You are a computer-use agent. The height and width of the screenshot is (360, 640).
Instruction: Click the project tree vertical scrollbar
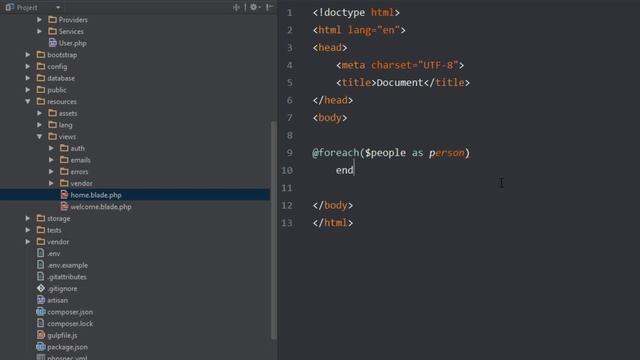(x=273, y=231)
